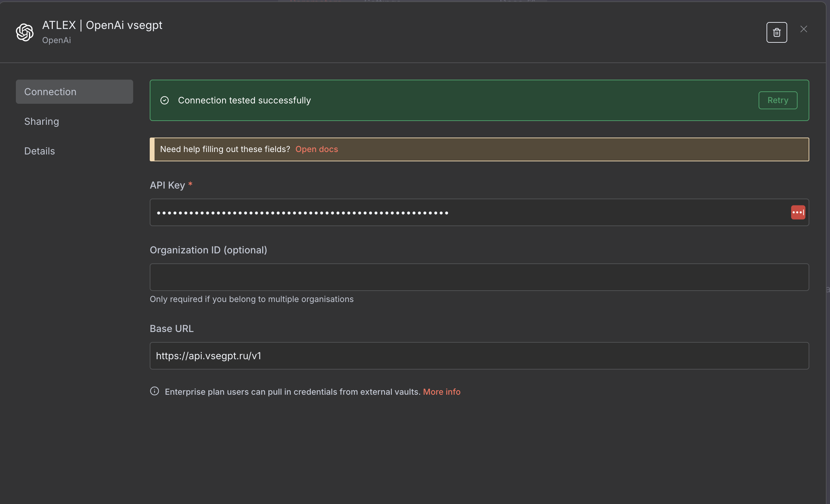Focus the Organization ID input
Viewport: 830px width, 504px height.
coord(479,277)
